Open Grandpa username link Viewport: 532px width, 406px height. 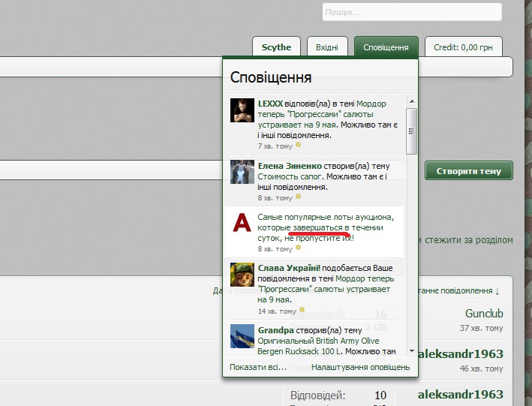[275, 330]
